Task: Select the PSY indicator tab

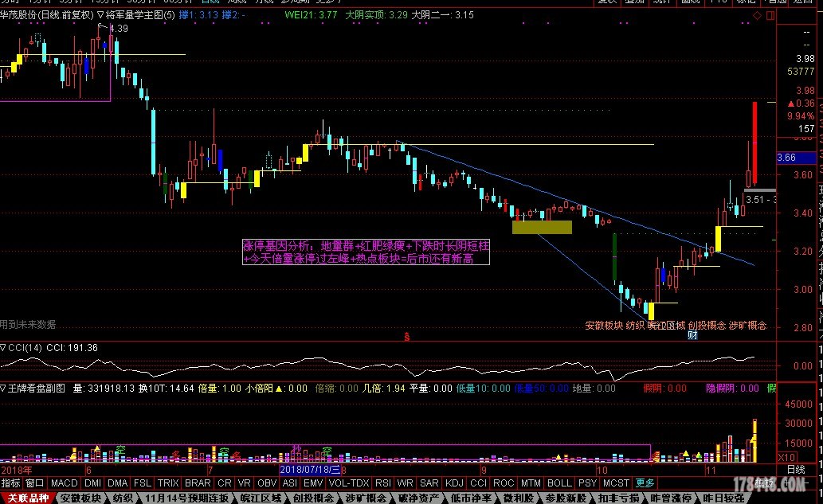Action: pyautogui.click(x=587, y=483)
